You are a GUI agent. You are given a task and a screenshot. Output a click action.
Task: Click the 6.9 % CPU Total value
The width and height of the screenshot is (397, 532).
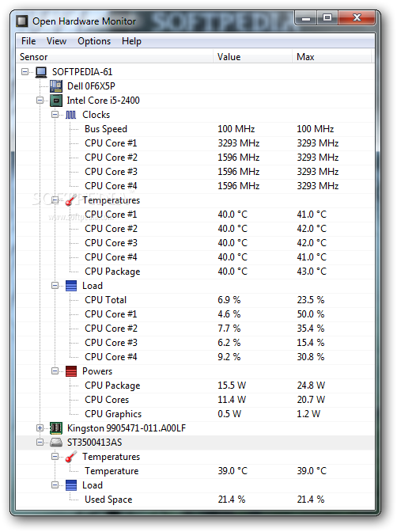click(229, 300)
